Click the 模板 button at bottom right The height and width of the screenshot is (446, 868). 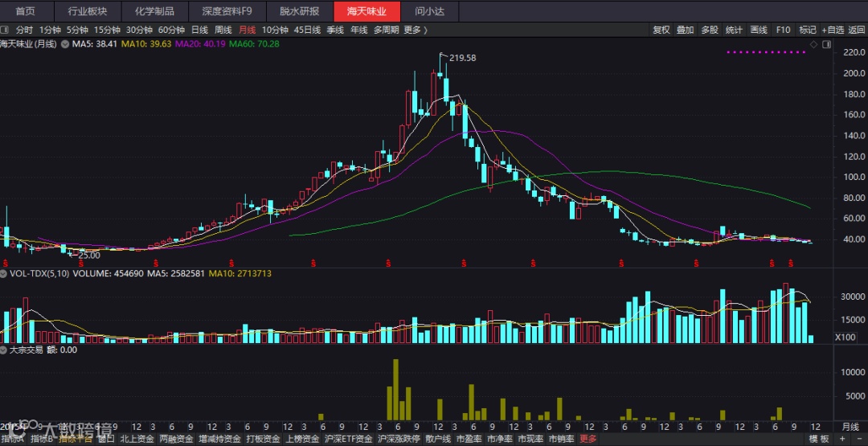click(819, 440)
